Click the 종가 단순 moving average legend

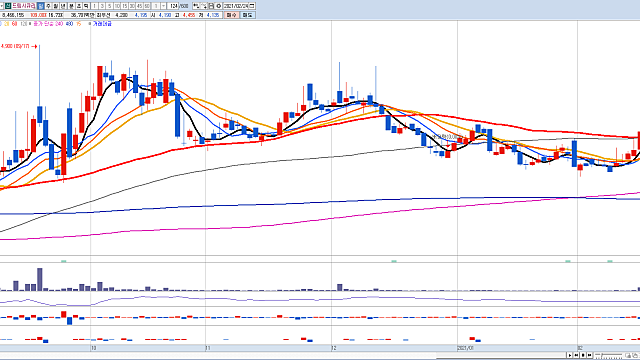coord(43,24)
